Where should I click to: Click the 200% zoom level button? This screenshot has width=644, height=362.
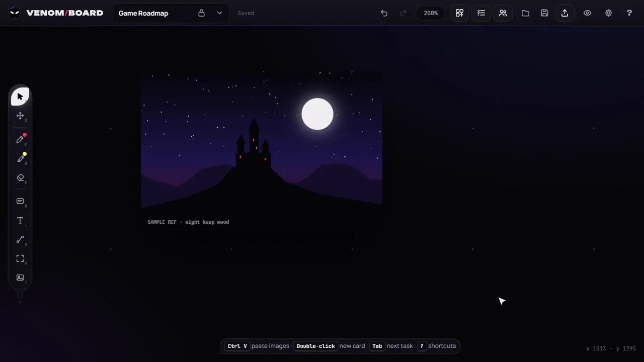(431, 13)
